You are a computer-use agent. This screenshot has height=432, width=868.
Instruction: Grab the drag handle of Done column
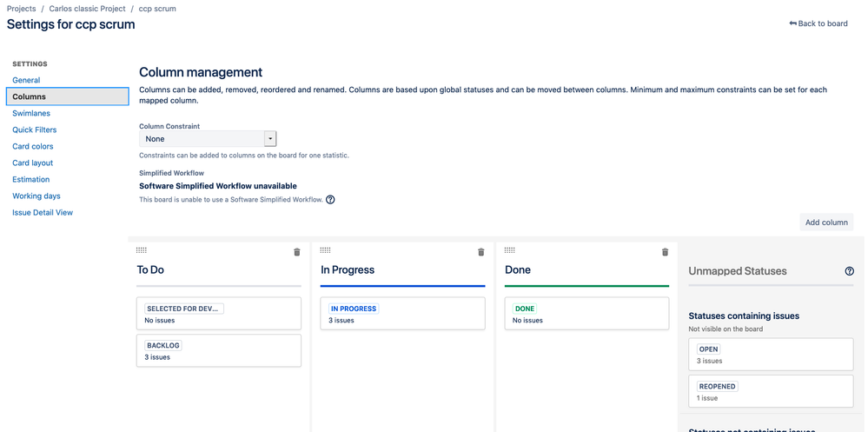(510, 250)
